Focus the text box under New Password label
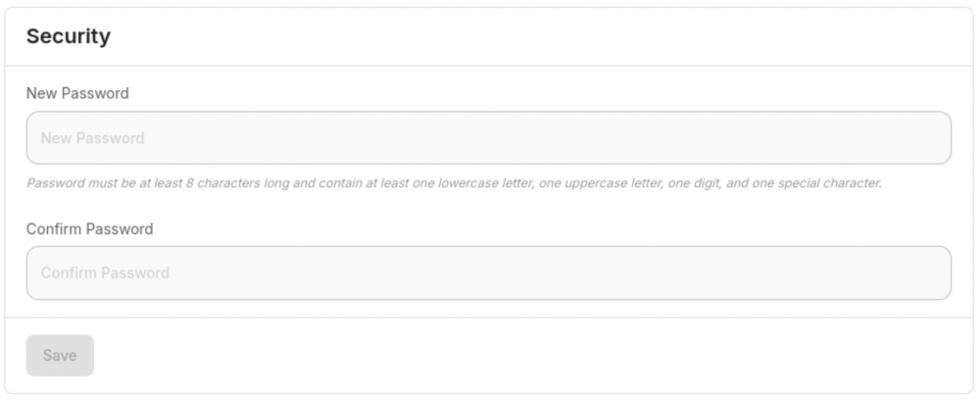 click(489, 137)
